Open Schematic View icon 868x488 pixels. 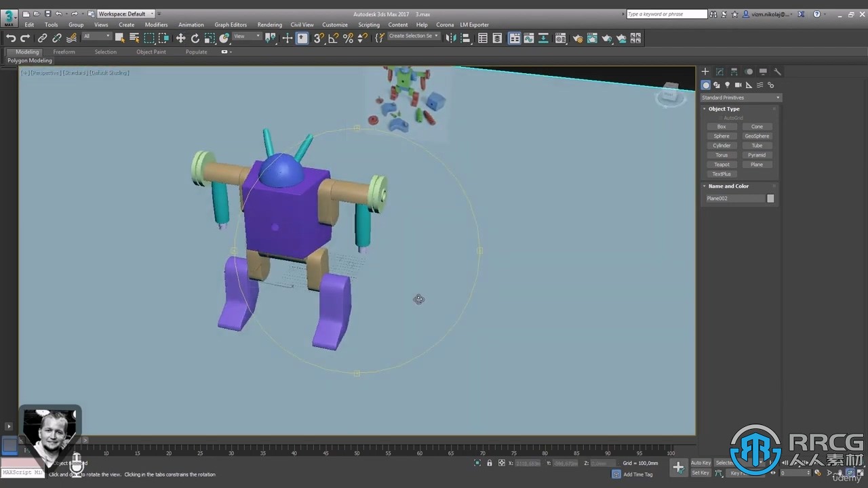pos(544,39)
